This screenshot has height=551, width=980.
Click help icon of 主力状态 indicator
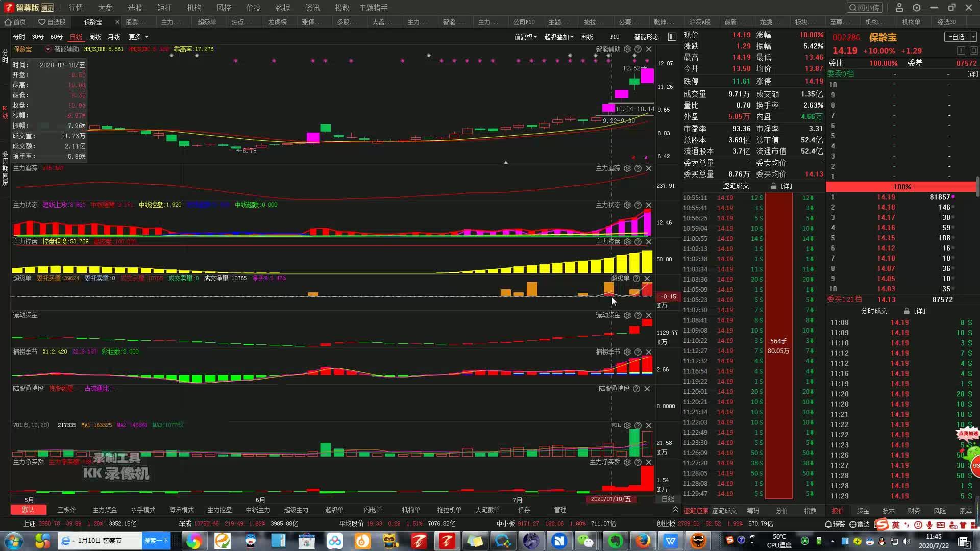[638, 205]
